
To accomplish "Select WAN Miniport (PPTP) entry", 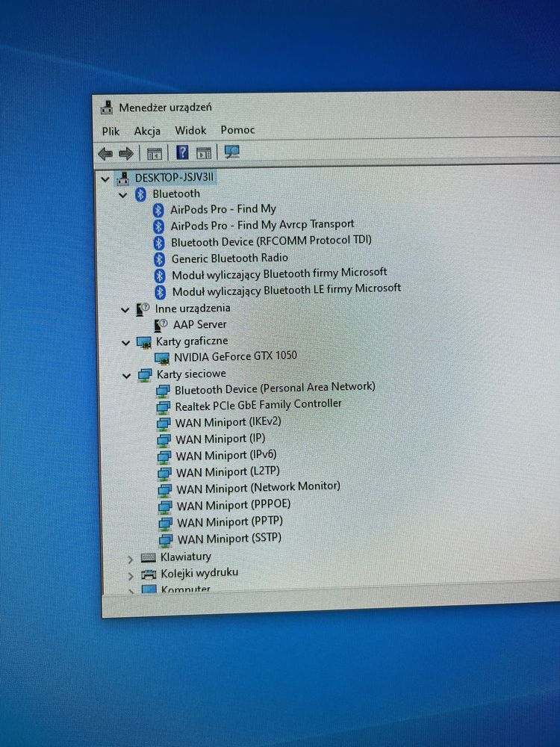I will 230,522.
